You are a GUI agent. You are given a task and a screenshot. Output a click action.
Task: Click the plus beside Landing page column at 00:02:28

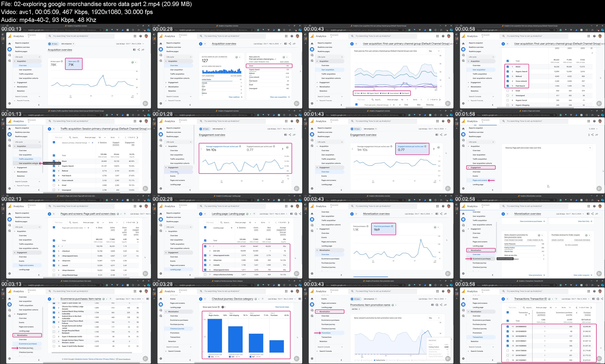pos(232,228)
